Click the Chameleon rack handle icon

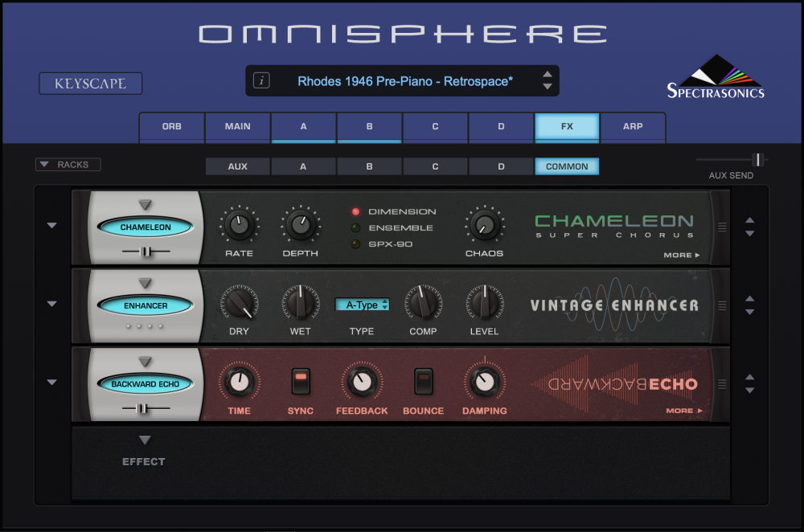tap(722, 227)
